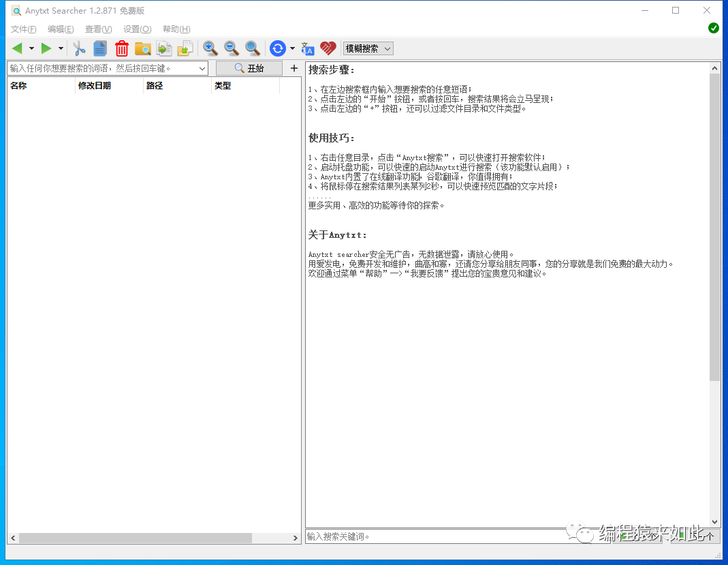Open the refresh icon dropdown arrow
Viewport: 728px width, 565px height.
click(292, 48)
